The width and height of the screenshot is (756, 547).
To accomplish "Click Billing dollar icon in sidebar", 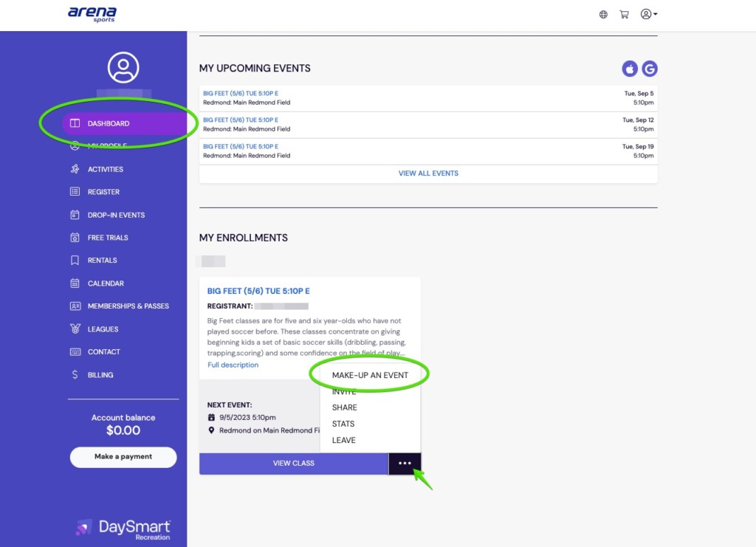I will pos(75,375).
